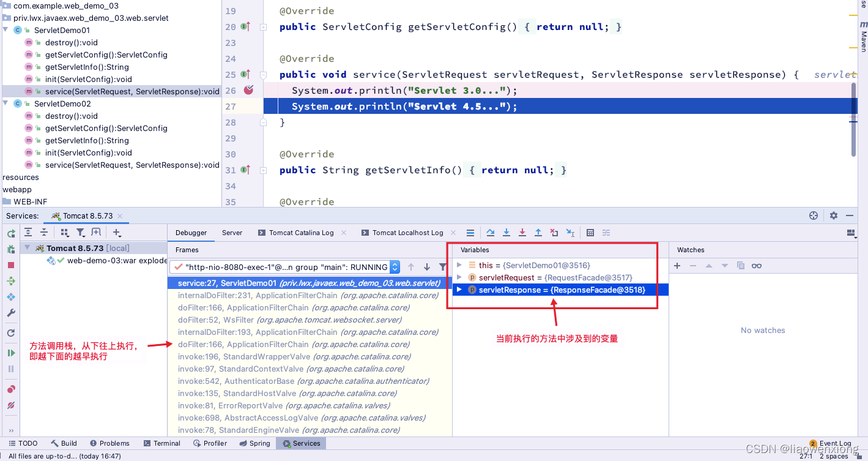
Task: Click the Services panel crosshair icon
Action: (x=814, y=216)
